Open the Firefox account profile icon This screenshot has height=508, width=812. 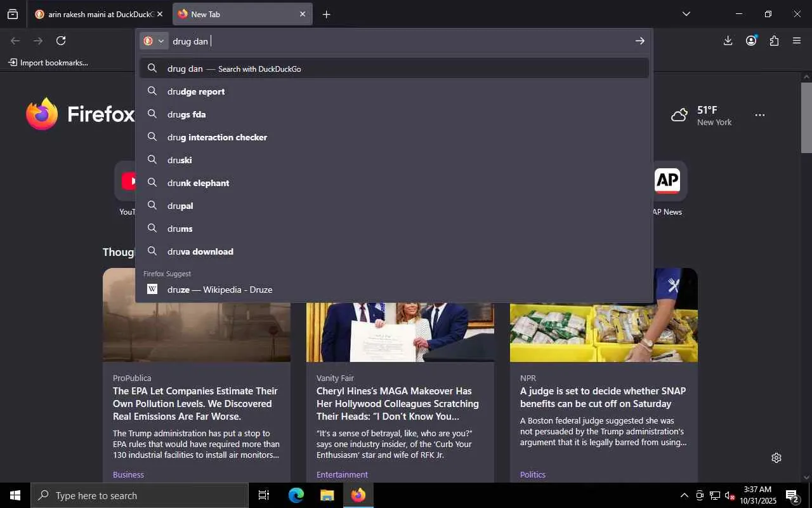(751, 41)
